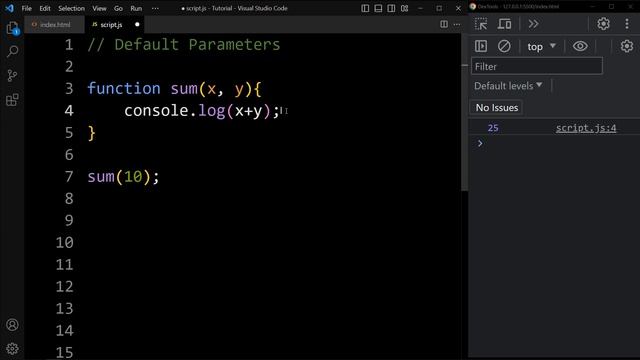Image resolution: width=640 pixels, height=360 pixels.
Task: Click line number 1 in gutter
Action: (69, 44)
